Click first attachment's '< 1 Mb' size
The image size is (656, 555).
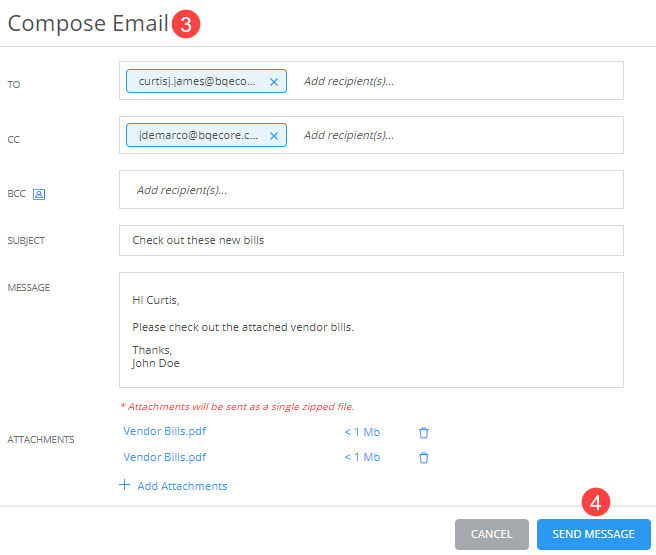pyautogui.click(x=362, y=432)
